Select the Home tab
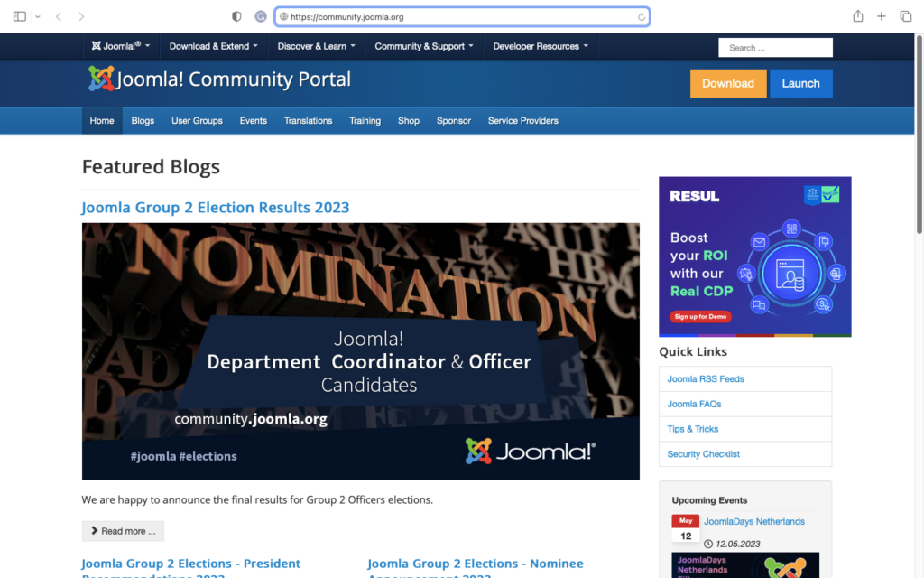Screen dimensions: 924x578 102,121
